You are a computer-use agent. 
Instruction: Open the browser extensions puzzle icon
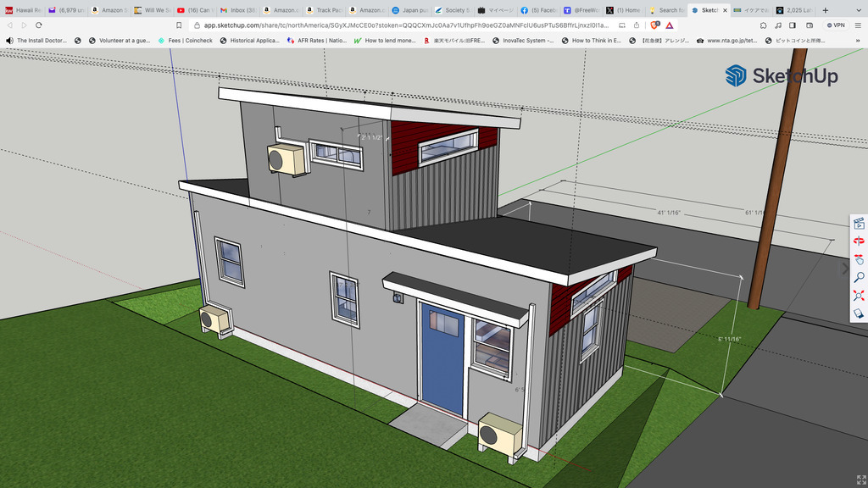point(763,25)
